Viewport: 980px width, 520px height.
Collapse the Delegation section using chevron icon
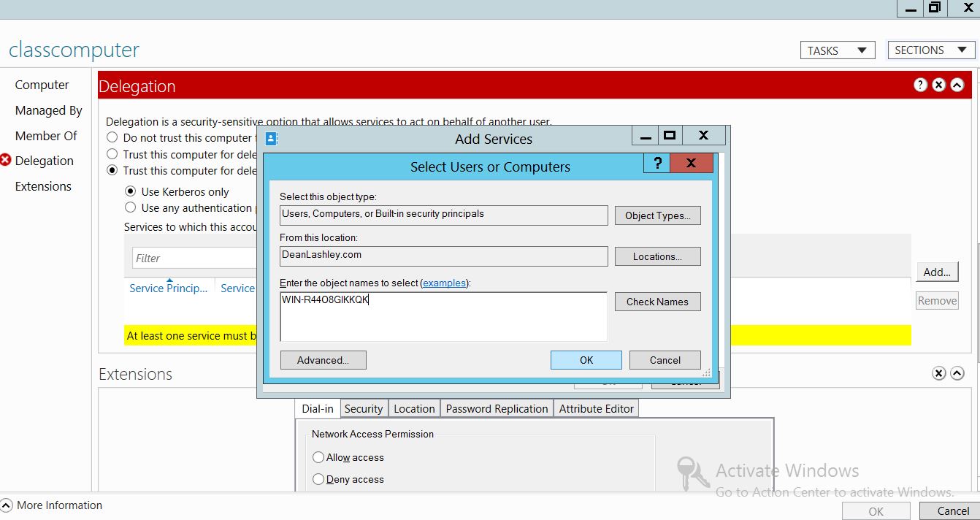[x=957, y=85]
